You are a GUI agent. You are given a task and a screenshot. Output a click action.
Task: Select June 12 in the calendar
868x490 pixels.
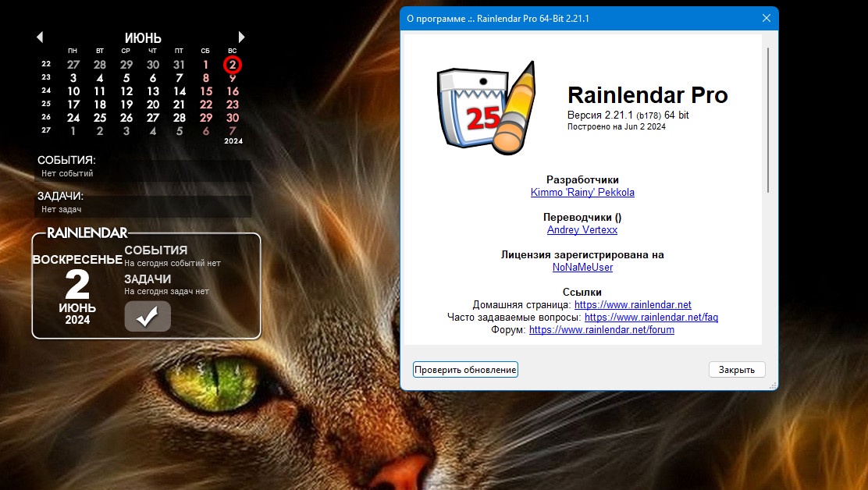pyautogui.click(x=126, y=91)
